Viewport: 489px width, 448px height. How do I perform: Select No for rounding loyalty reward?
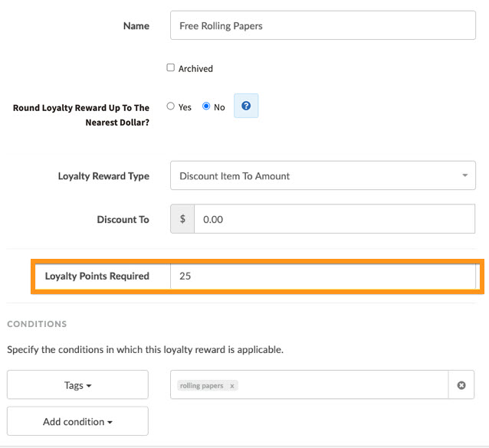pos(206,106)
